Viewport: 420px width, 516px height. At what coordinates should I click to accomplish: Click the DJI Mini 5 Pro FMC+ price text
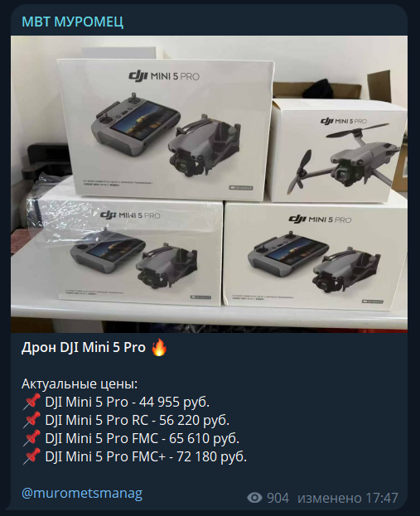(x=146, y=456)
